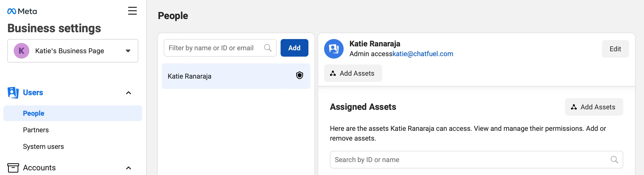This screenshot has height=175, width=644.
Task: Click the Meta logo
Action: (x=22, y=11)
